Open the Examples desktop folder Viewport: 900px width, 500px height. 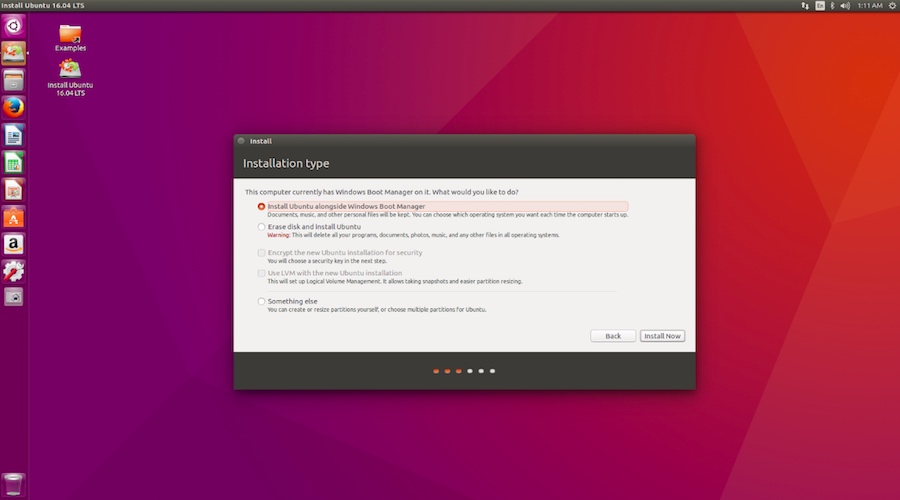(70, 38)
